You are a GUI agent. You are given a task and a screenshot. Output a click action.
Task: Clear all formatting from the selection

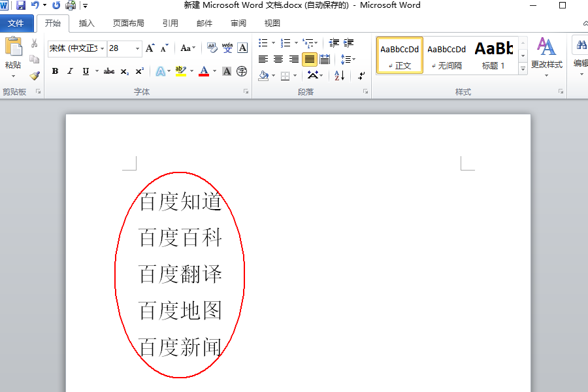coord(212,48)
